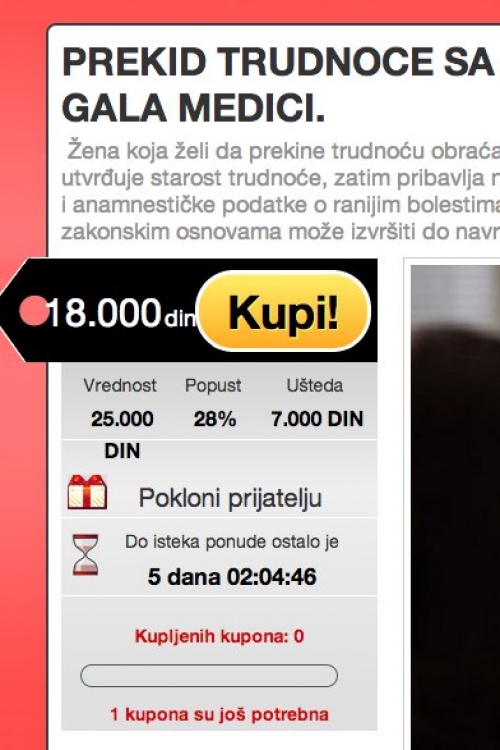Select the countdown 5 dana 02:04:46
The height and width of the screenshot is (750, 500).
(x=232, y=576)
